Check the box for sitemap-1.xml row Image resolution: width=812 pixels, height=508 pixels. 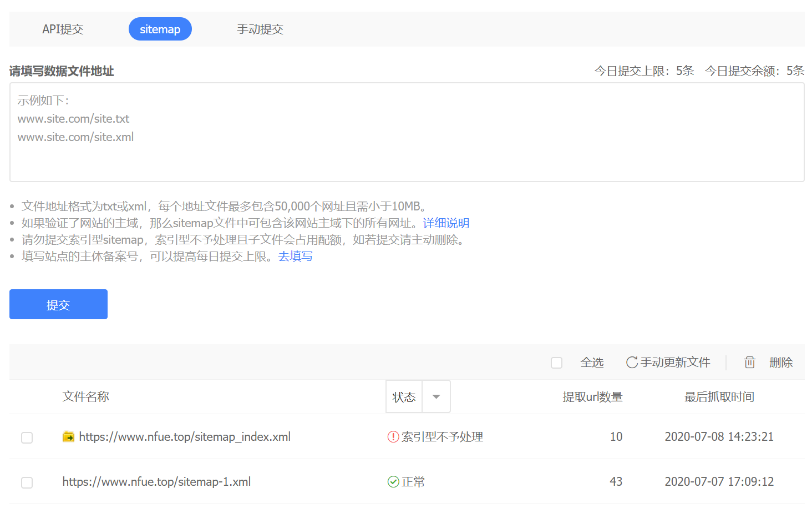coord(27,482)
